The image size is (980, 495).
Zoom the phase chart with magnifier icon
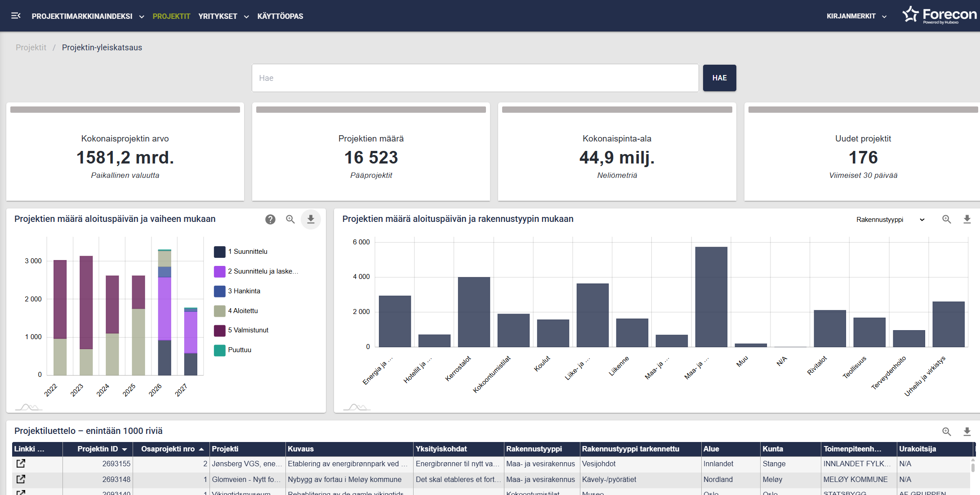coord(290,219)
